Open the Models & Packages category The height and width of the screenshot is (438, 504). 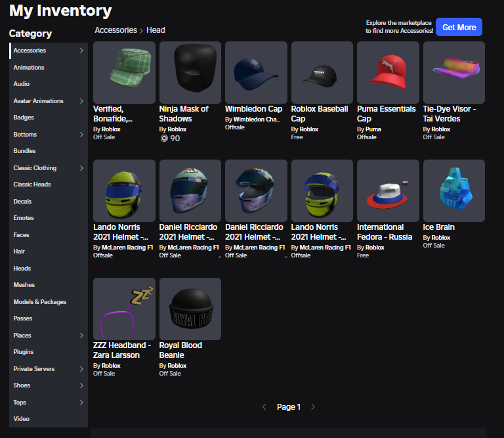point(49,301)
